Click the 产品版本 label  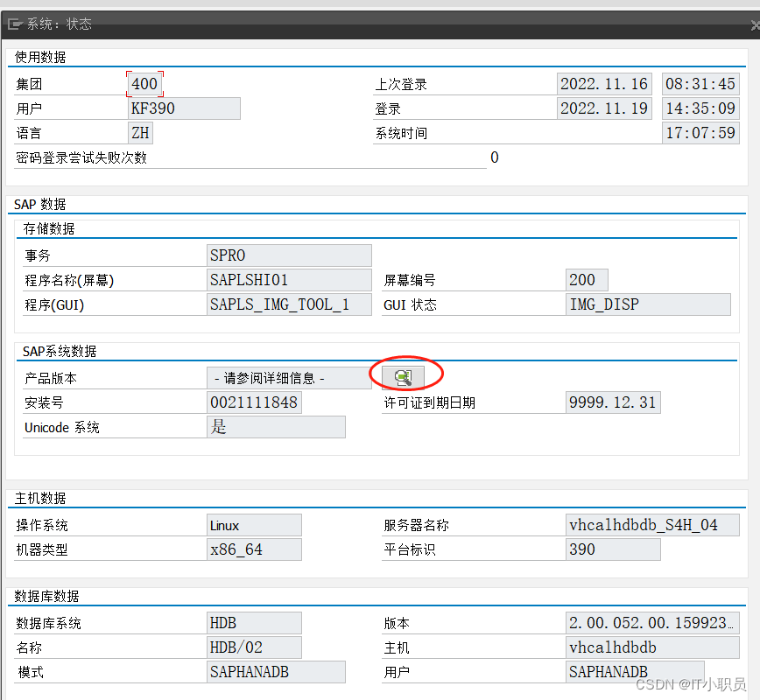[x=51, y=378]
